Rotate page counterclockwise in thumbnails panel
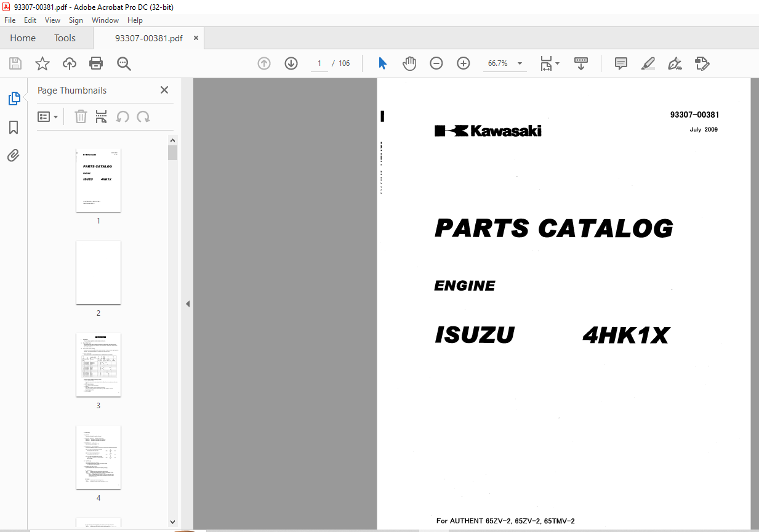Image resolution: width=759 pixels, height=532 pixels. (122, 116)
